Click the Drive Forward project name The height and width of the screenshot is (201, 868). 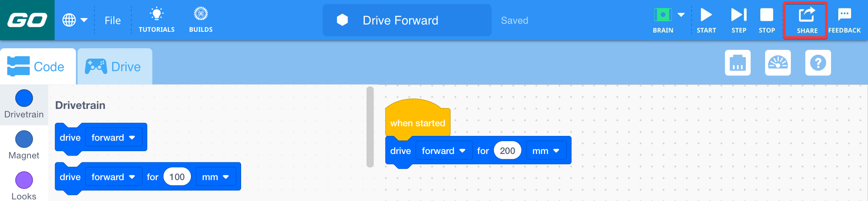400,21
